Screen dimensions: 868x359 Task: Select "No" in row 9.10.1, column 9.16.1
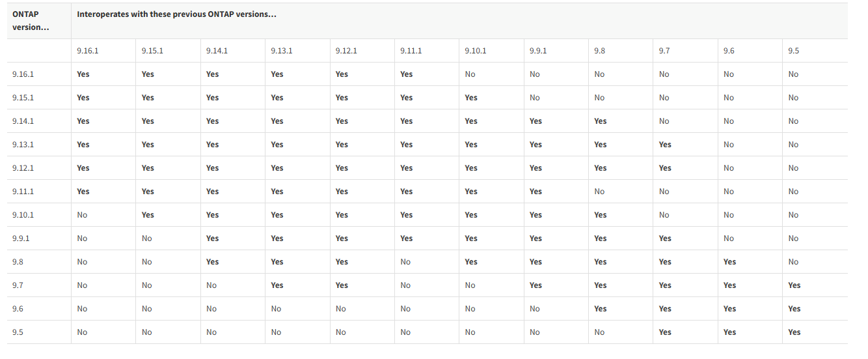(x=82, y=215)
